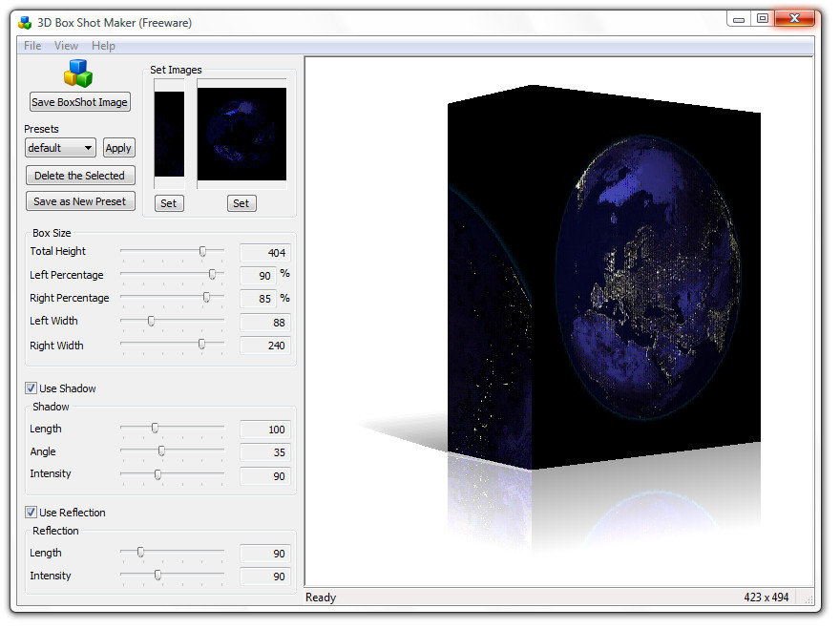Click the Right Width value field 240
The height and width of the screenshot is (629, 840).
click(x=265, y=346)
